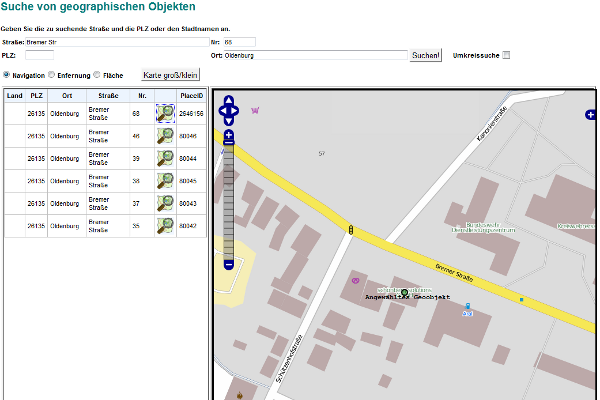Select the Navigation radio button
This screenshot has width=600, height=400.
(7, 75)
